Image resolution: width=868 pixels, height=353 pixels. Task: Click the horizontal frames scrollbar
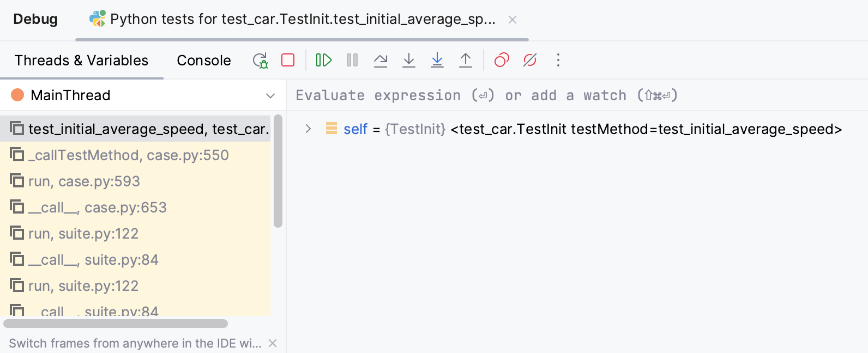click(x=116, y=323)
